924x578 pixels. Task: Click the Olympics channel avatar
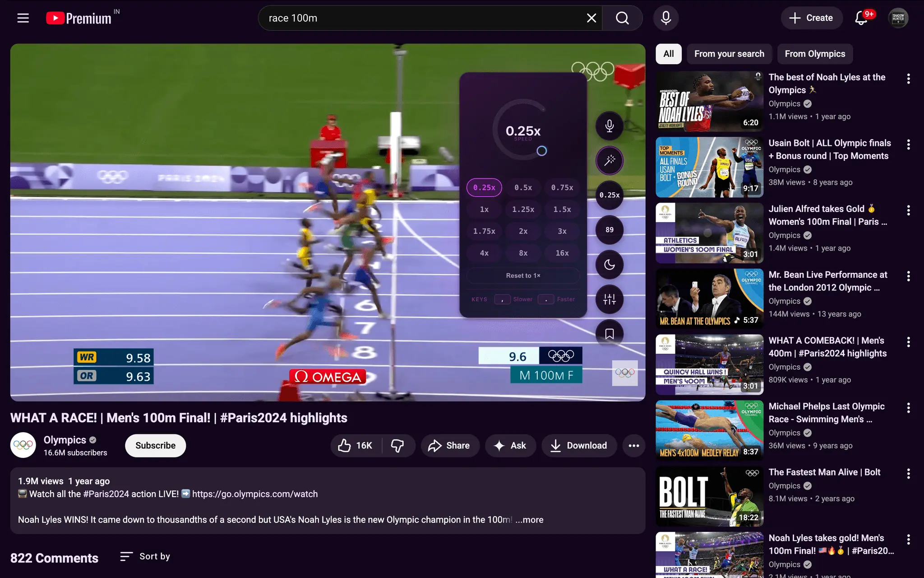point(23,445)
